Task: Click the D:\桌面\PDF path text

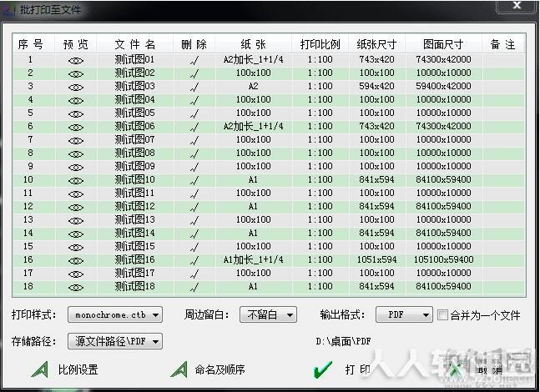Action: click(x=343, y=341)
